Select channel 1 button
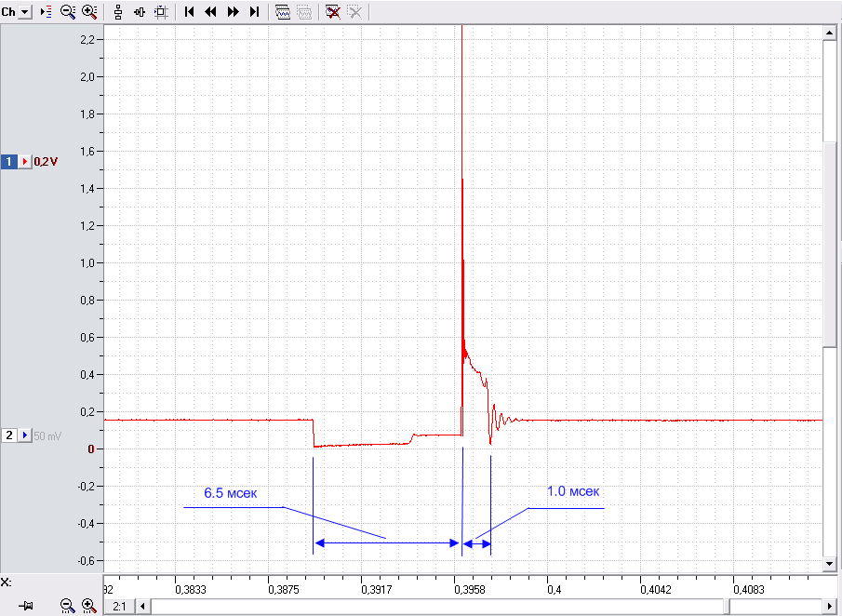Screen dimensions: 842x616 [x=9, y=162]
